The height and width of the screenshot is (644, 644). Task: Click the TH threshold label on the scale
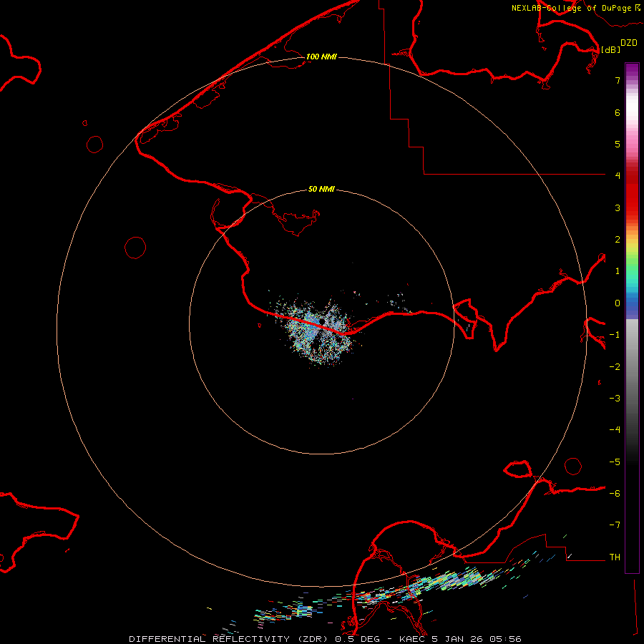(615, 557)
